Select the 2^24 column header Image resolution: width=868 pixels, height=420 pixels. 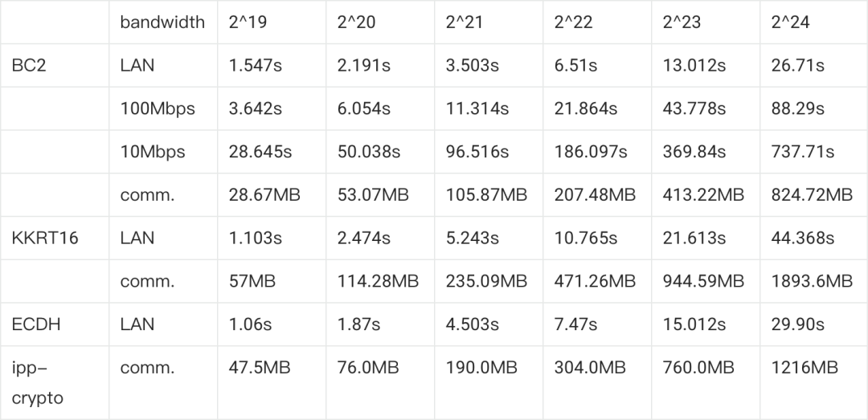[791, 22]
